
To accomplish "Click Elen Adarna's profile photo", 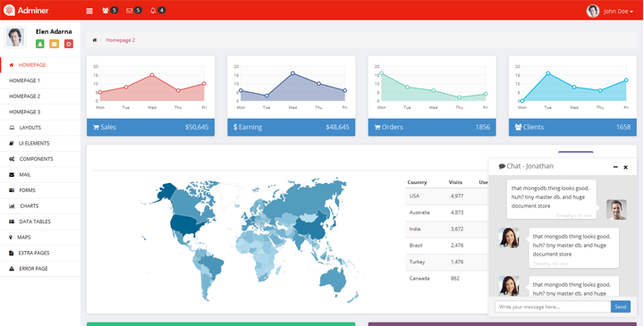I will click(x=15, y=38).
